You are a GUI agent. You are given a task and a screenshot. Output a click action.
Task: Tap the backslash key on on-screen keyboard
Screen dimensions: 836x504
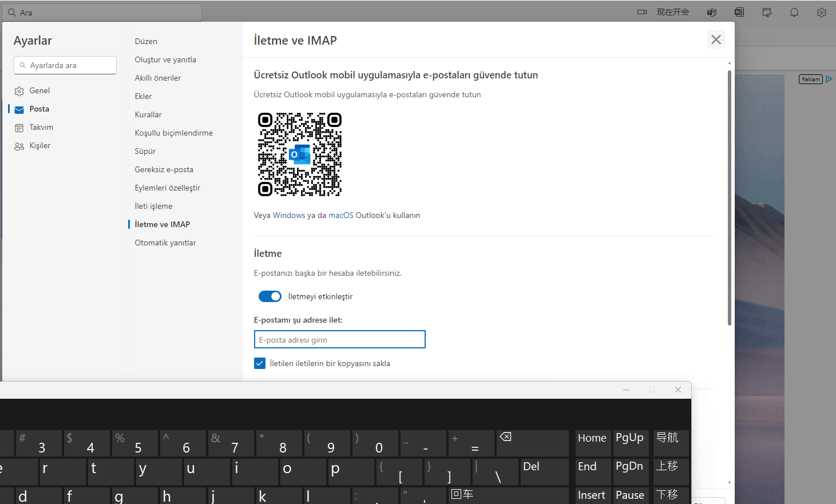[496, 472]
